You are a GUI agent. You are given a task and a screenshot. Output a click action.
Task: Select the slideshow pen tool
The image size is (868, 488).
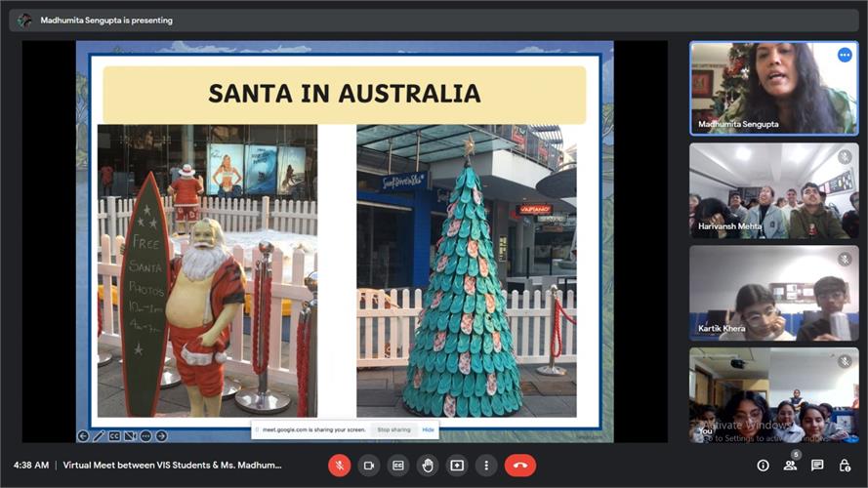(100, 436)
